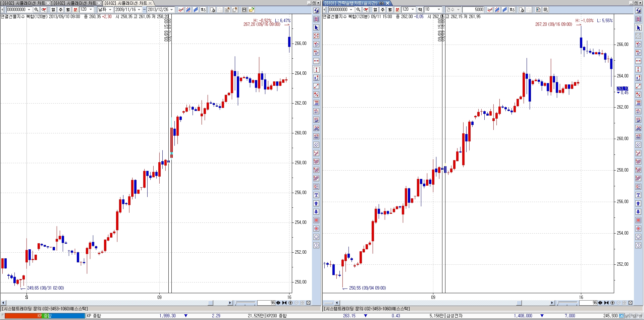Click the magnifier search icon in the left simulation chart toolbar
Viewport: 644px width, 320px height.
coord(36,10)
